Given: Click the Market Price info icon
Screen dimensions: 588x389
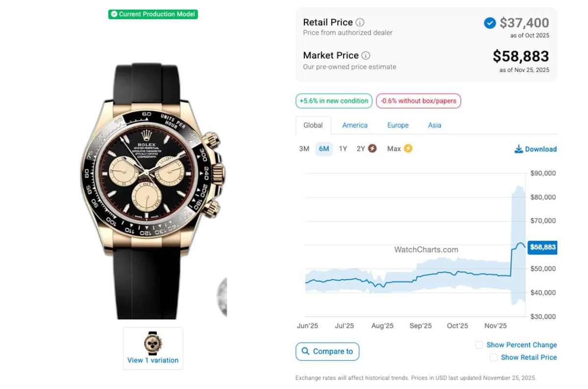Looking at the screenshot, I should click(x=366, y=55).
